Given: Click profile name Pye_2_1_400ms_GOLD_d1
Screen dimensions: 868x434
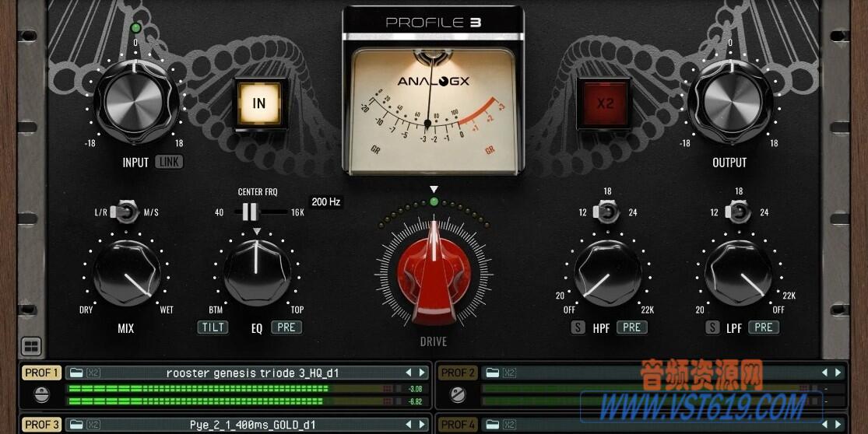Looking at the screenshot, I should [x=252, y=425].
